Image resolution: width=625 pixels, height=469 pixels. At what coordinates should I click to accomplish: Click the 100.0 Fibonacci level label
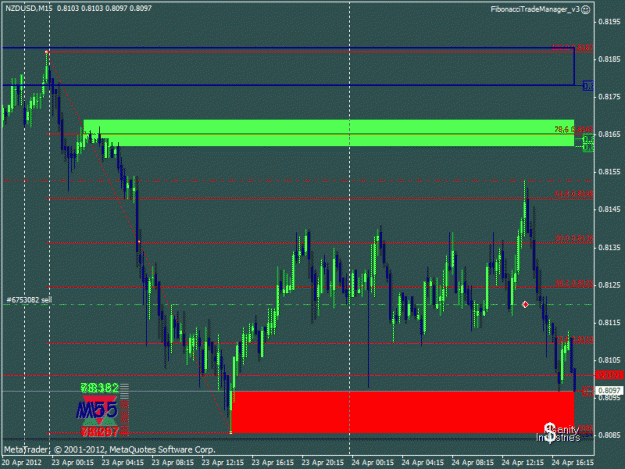click(x=572, y=47)
